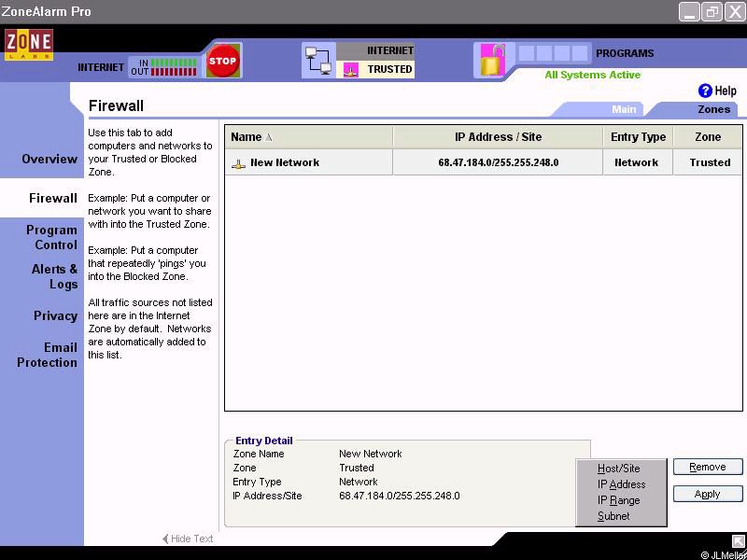Click the New Network row icon

pyautogui.click(x=238, y=164)
